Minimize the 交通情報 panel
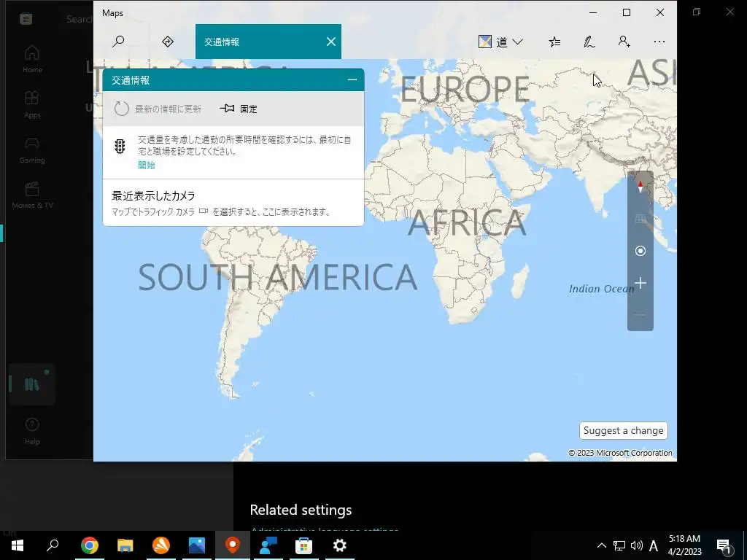This screenshot has width=747, height=560. tap(352, 79)
